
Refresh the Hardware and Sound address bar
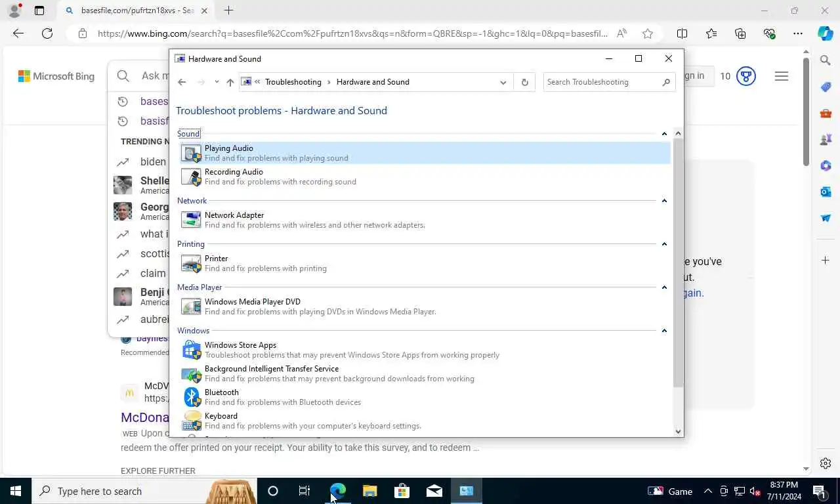(524, 82)
